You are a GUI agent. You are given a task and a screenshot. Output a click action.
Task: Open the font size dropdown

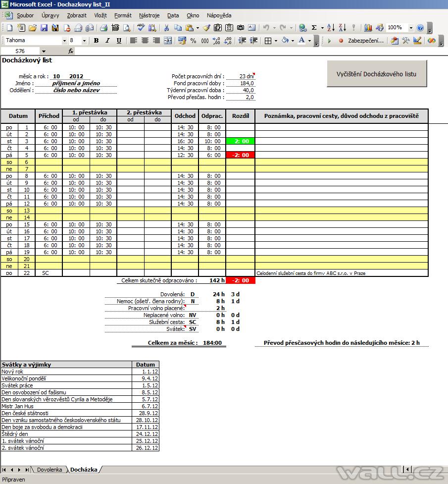point(84,41)
